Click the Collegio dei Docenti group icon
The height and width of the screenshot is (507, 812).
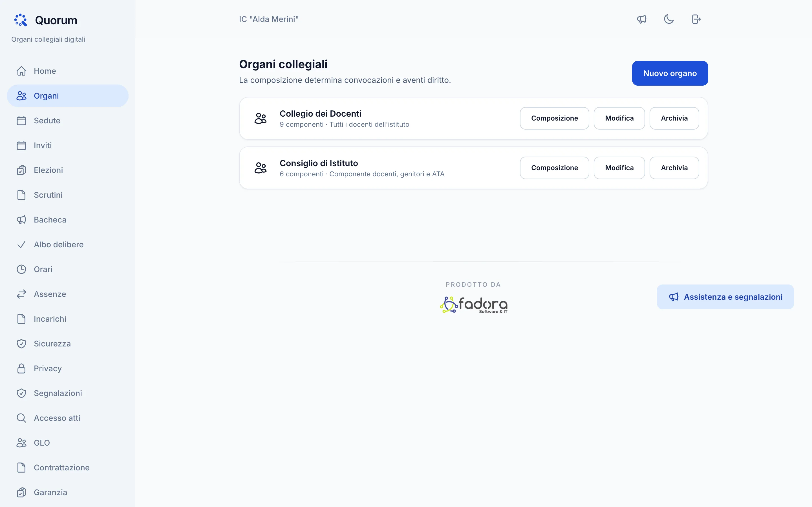click(x=261, y=118)
